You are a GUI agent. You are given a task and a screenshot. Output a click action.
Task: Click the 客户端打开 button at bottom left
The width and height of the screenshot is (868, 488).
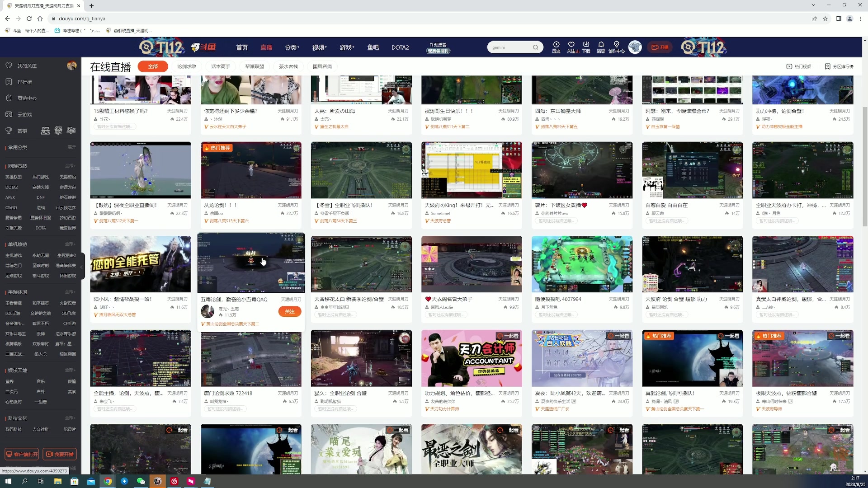[21, 454]
